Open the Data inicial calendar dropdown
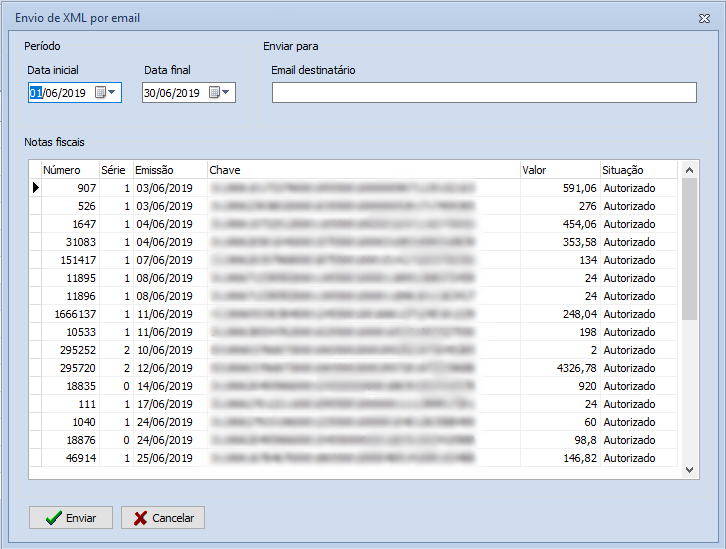This screenshot has height=549, width=726. 105,93
